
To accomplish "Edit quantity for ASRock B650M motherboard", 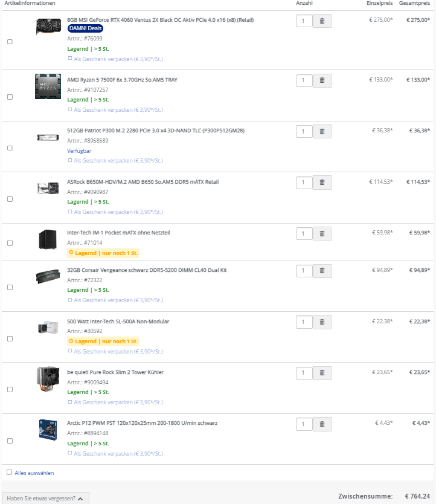I will 304,183.
